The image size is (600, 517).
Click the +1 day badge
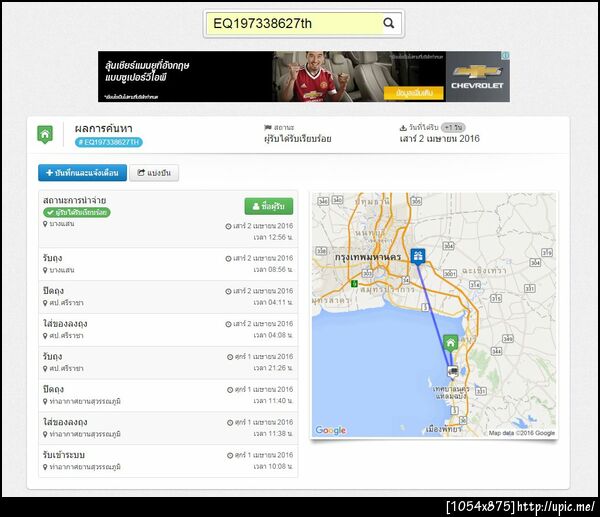[x=453, y=127]
